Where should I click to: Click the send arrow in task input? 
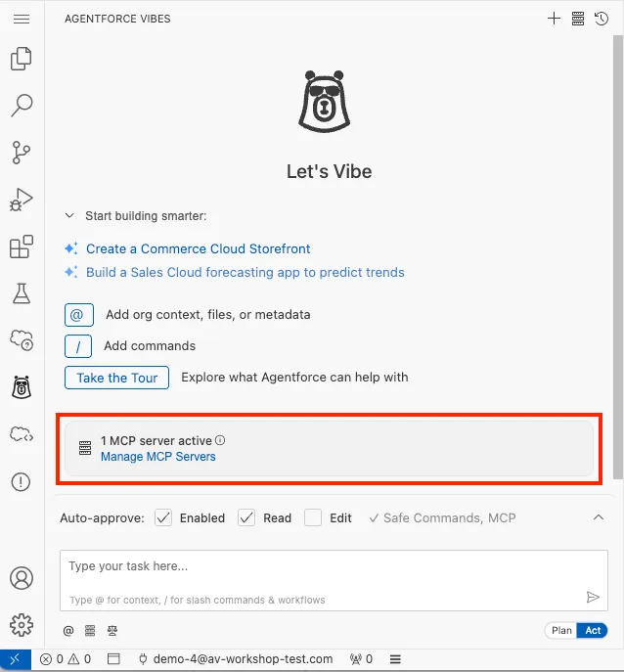point(593,597)
